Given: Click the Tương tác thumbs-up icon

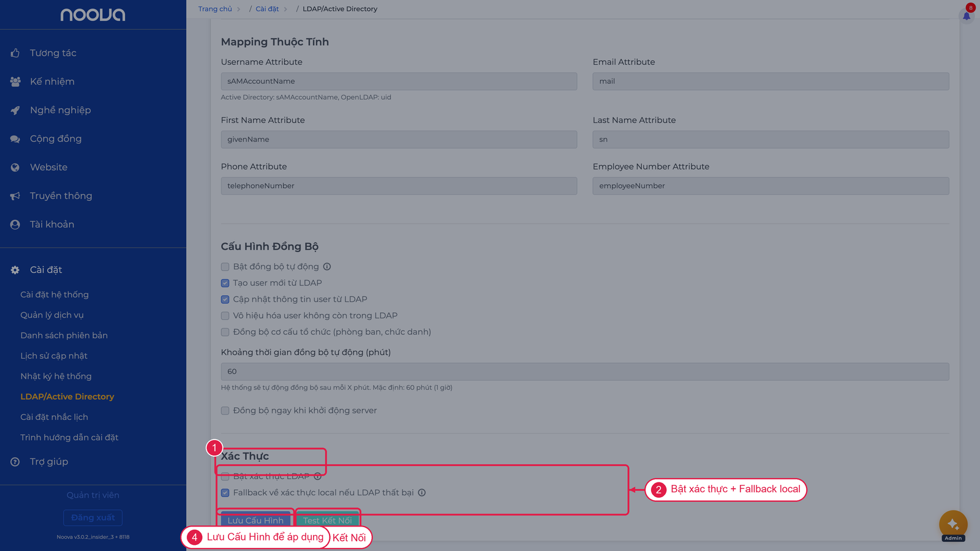Looking at the screenshot, I should [15, 53].
